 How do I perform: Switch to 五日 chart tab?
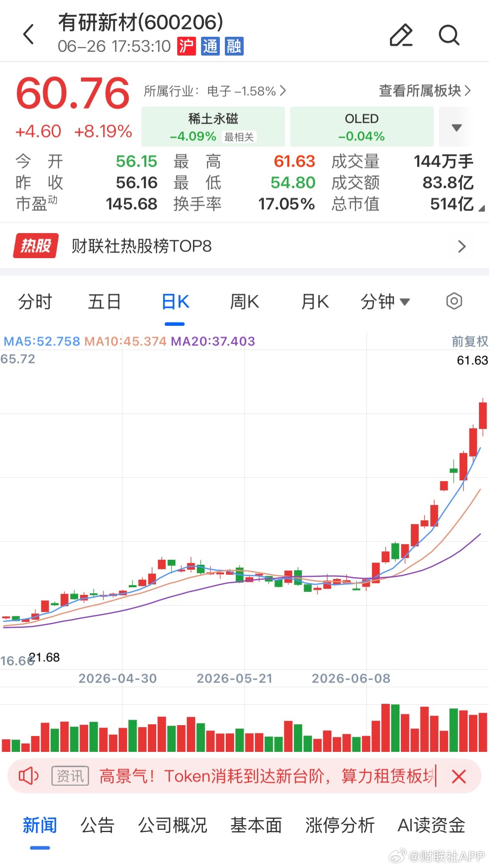tap(104, 302)
